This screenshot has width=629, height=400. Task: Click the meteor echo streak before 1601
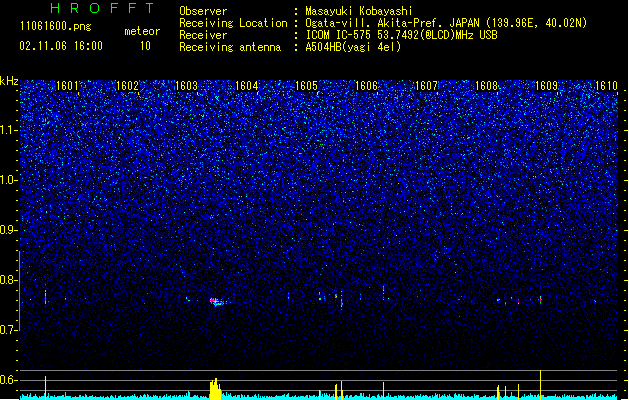[x=45, y=298]
